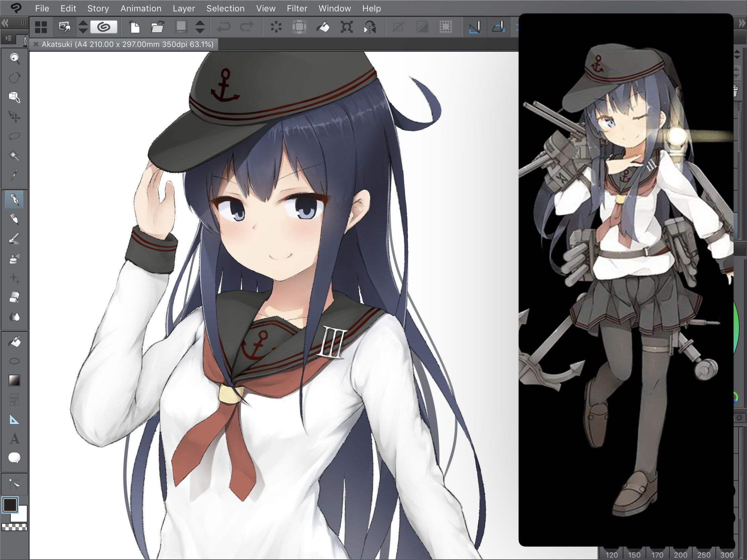747x560 pixels.
Task: Select the Blend droplet tool
Action: (x=14, y=317)
